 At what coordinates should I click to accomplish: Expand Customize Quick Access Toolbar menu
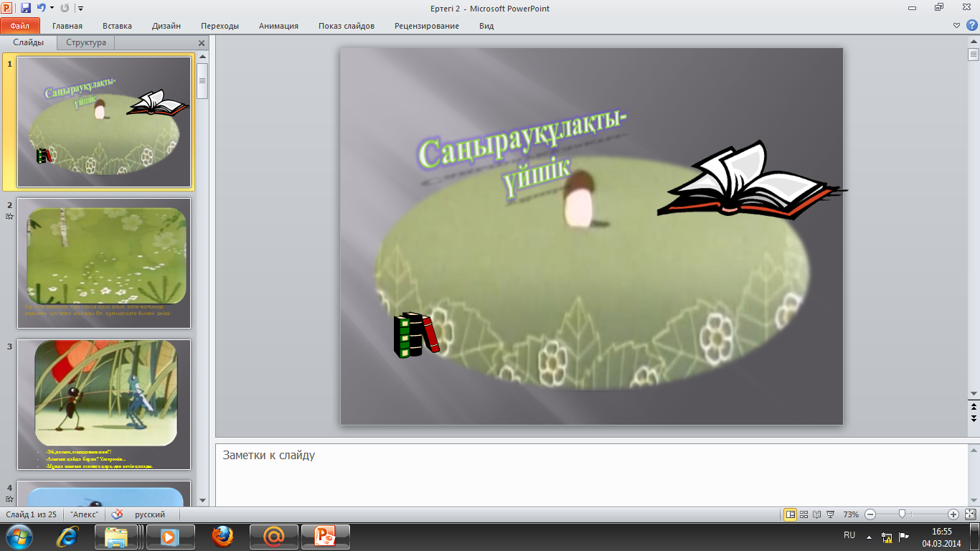(80, 9)
